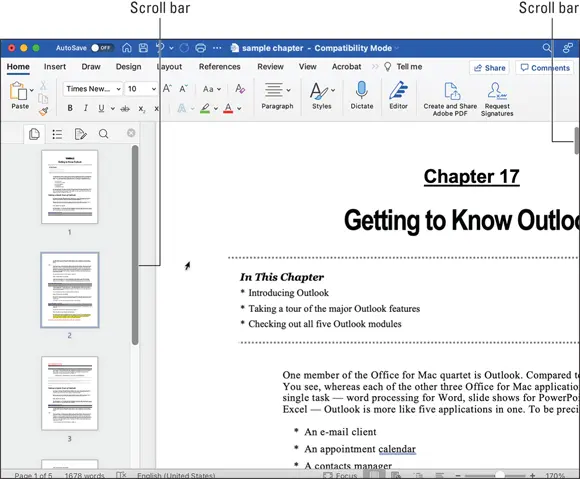Toggle Underline formatting
The width and height of the screenshot is (580, 479).
click(x=101, y=108)
